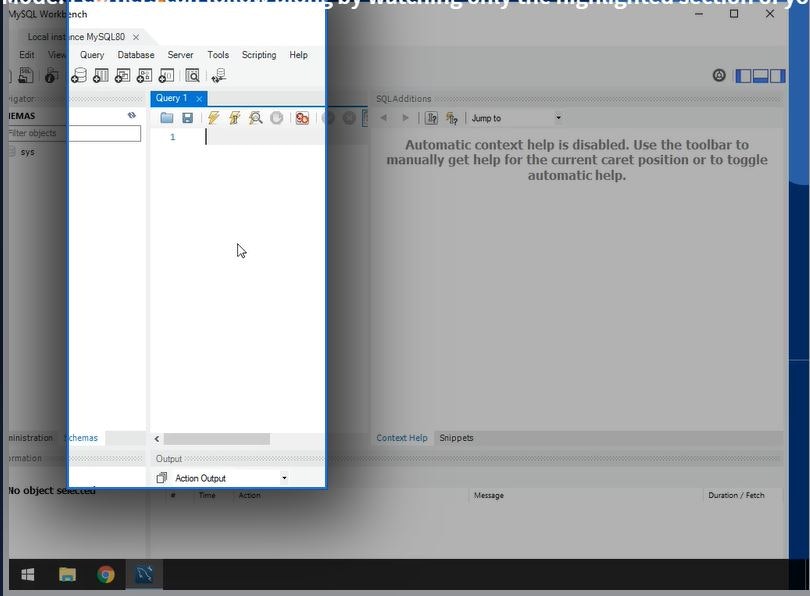Open the Inspector icon in main toolbar
This screenshot has height=596, width=810.
(x=51, y=75)
